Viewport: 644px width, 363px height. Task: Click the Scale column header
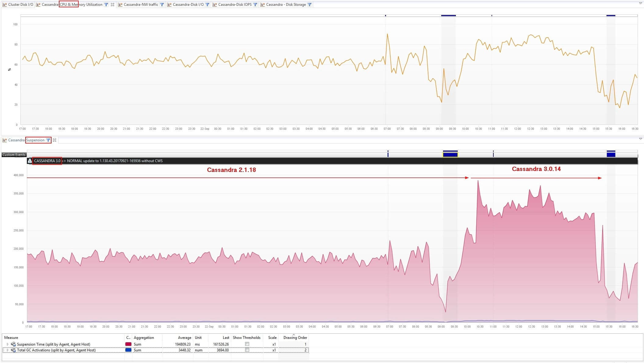tap(270, 338)
